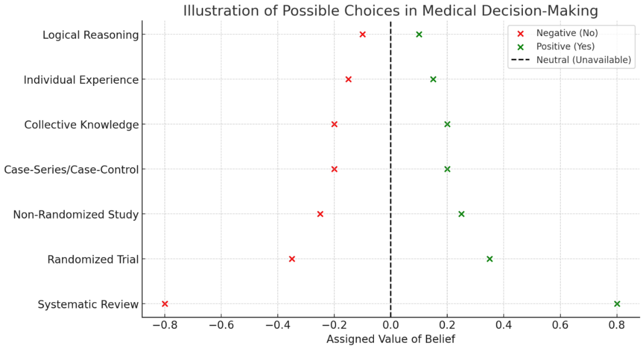The image size is (644, 348).
Task: Select the green Individual Experience marker
Action: tap(433, 79)
